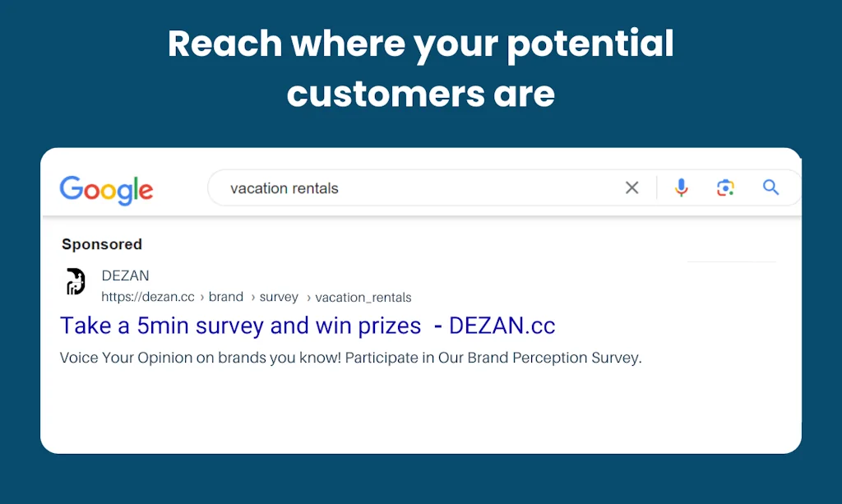
Task: Click the ad description about Brand Perception Survey
Action: pyautogui.click(x=349, y=357)
